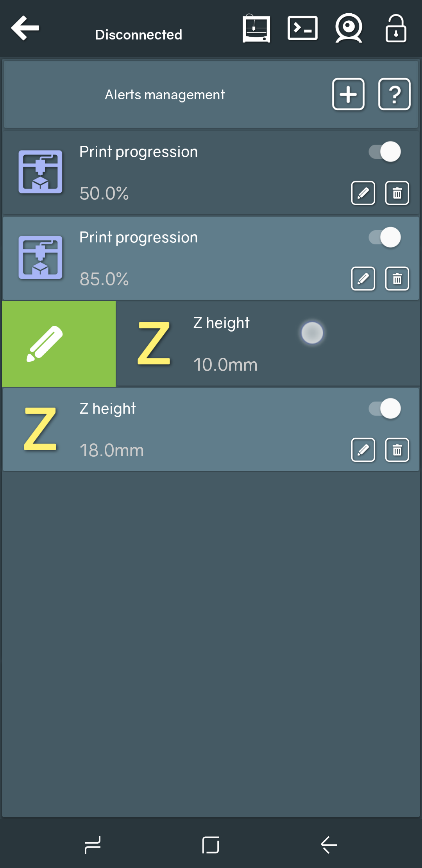Toggle the 85.0% print progression alert
Screen dimensions: 422x868
click(385, 237)
